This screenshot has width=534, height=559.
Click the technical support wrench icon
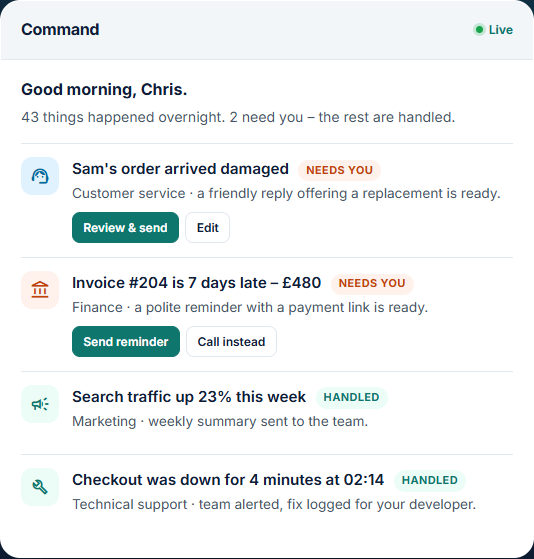[40, 487]
